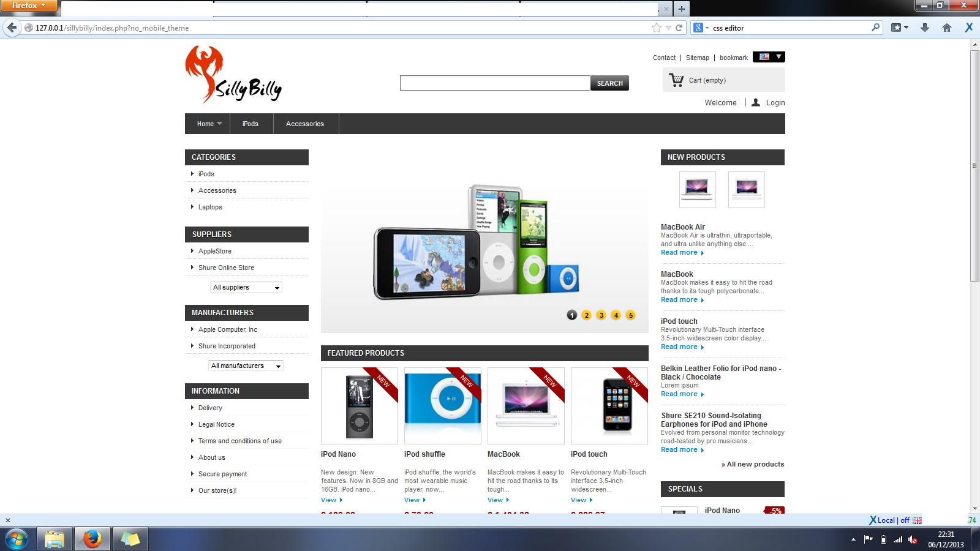This screenshot has height=551, width=980.
Task: Open Windows Explorer from the taskbar
Action: point(55,539)
